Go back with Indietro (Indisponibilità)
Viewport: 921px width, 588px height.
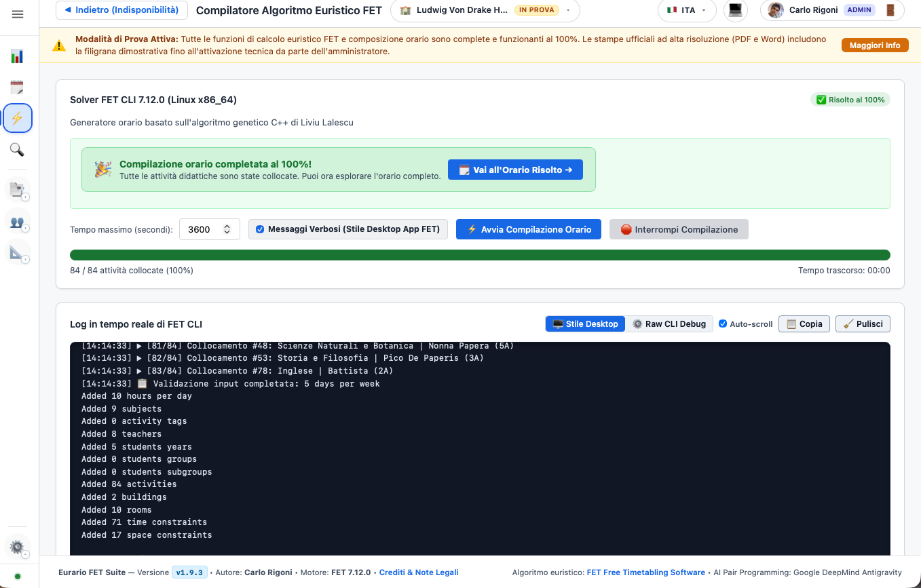[x=121, y=10]
